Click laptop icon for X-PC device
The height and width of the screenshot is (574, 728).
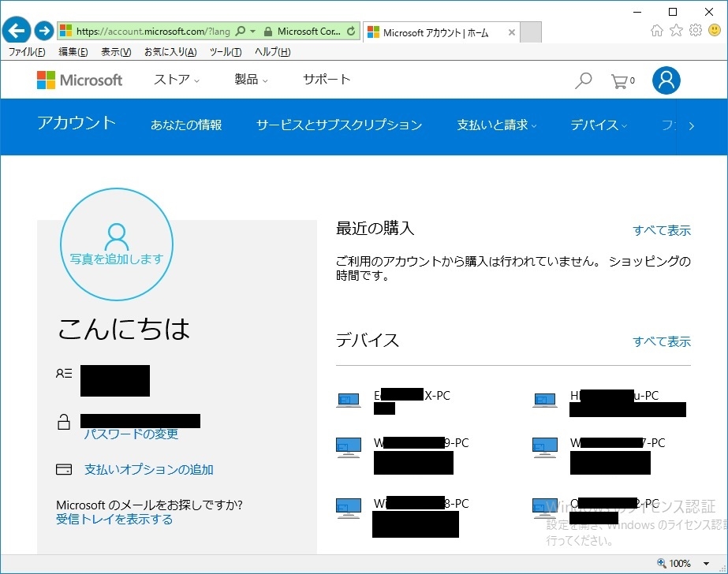click(x=348, y=400)
